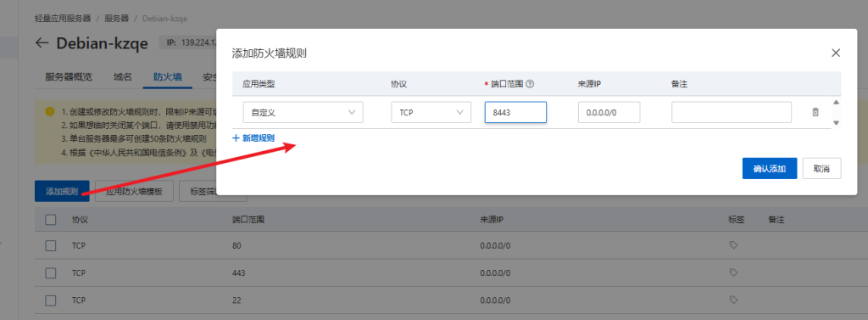
Task: Click port value 80 in table
Action: 237,245
